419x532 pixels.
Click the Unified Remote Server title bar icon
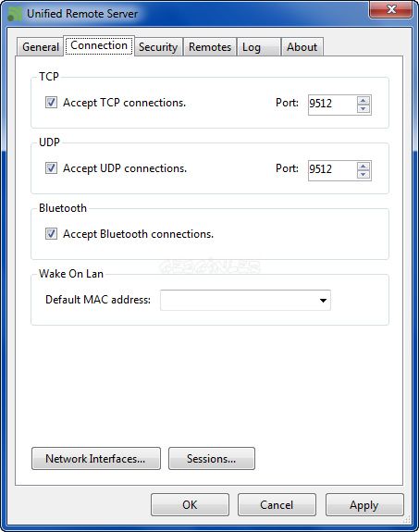coord(14,14)
